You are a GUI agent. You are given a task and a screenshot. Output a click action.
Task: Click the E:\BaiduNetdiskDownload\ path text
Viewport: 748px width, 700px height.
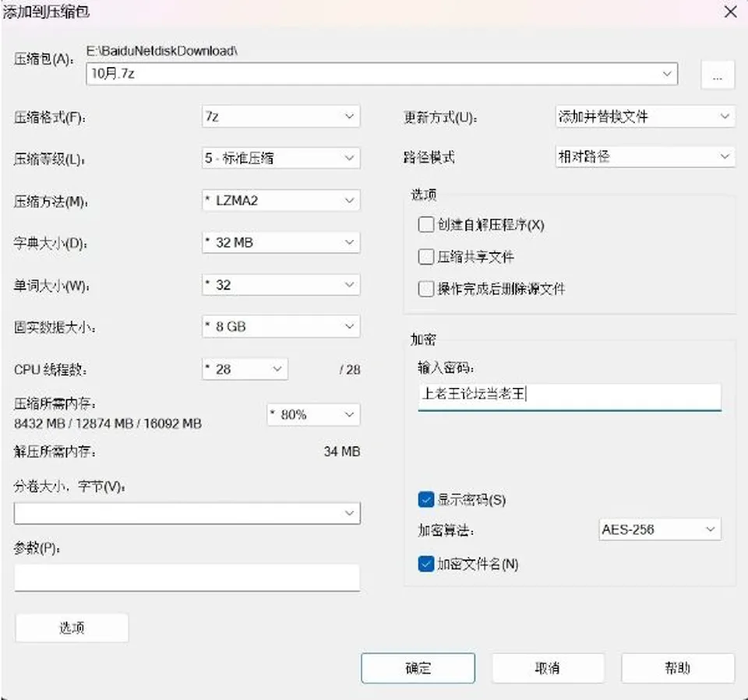tap(162, 51)
